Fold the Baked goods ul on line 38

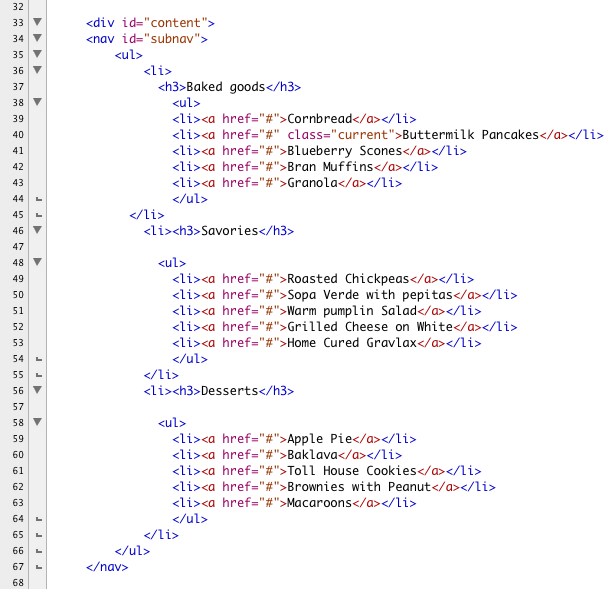tap(37, 103)
